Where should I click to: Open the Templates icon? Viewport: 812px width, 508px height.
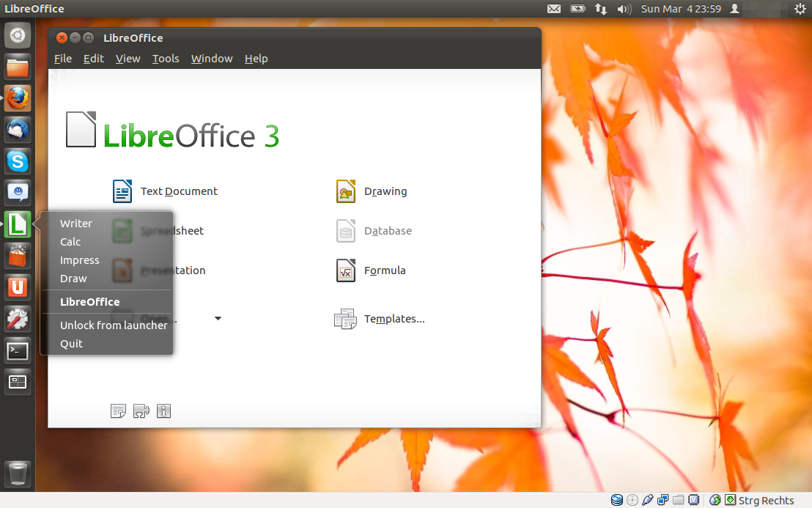click(346, 319)
